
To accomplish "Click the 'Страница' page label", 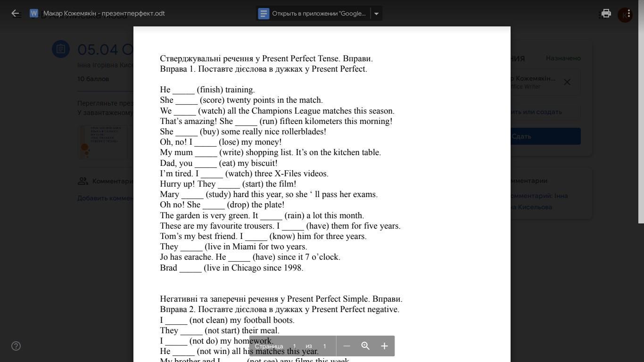I will pos(269,346).
